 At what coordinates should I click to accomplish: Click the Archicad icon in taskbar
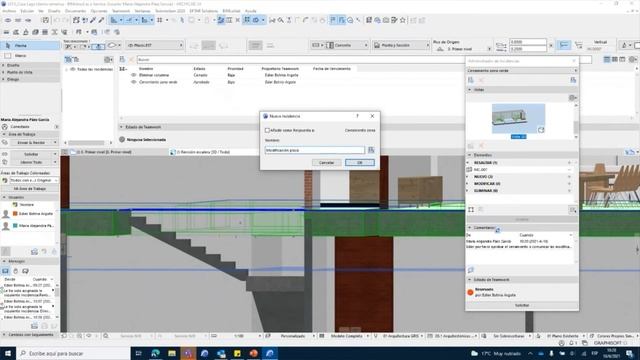pyautogui.click(x=270, y=353)
